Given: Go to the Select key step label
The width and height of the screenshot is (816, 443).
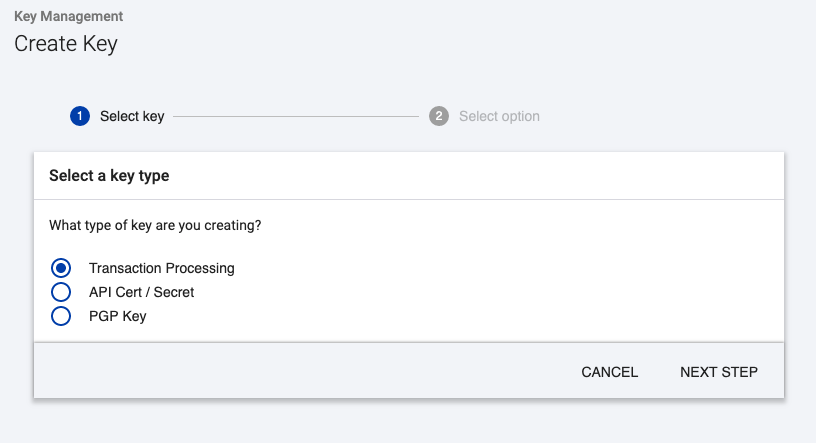Looking at the screenshot, I should click(132, 116).
